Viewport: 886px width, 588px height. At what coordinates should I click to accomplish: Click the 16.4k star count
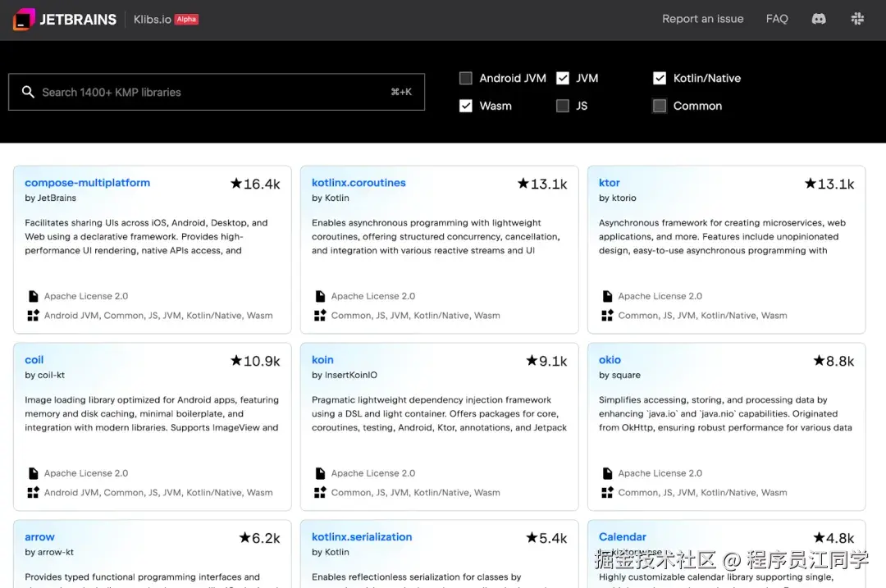[x=262, y=184]
